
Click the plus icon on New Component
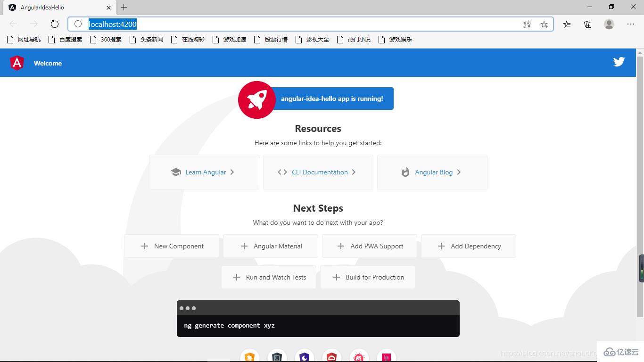click(x=145, y=246)
